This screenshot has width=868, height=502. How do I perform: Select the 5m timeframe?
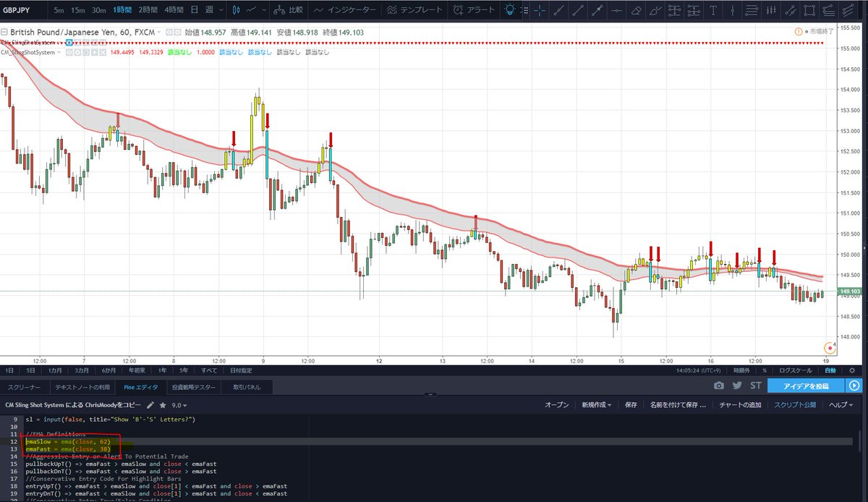coord(59,10)
